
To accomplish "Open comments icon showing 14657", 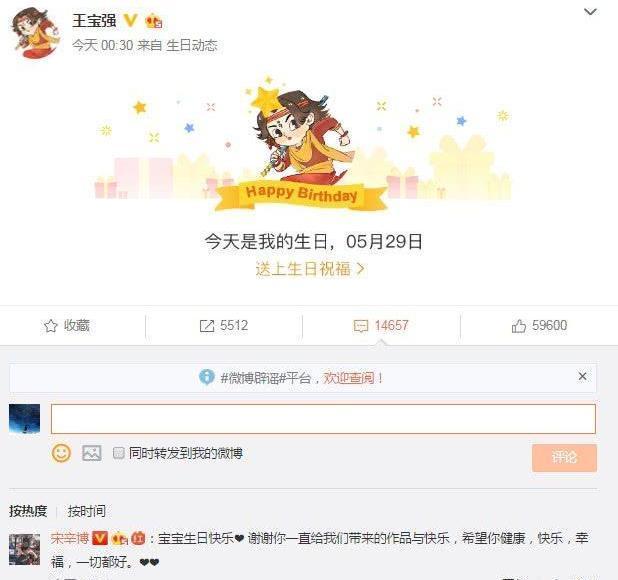I will click(361, 326).
